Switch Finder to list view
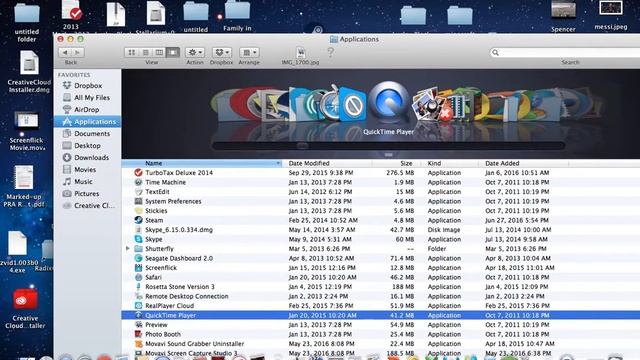The image size is (640, 360). click(x=145, y=52)
